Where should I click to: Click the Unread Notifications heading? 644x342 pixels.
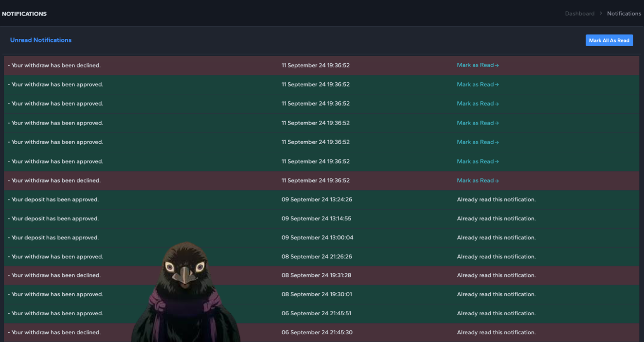pos(41,40)
